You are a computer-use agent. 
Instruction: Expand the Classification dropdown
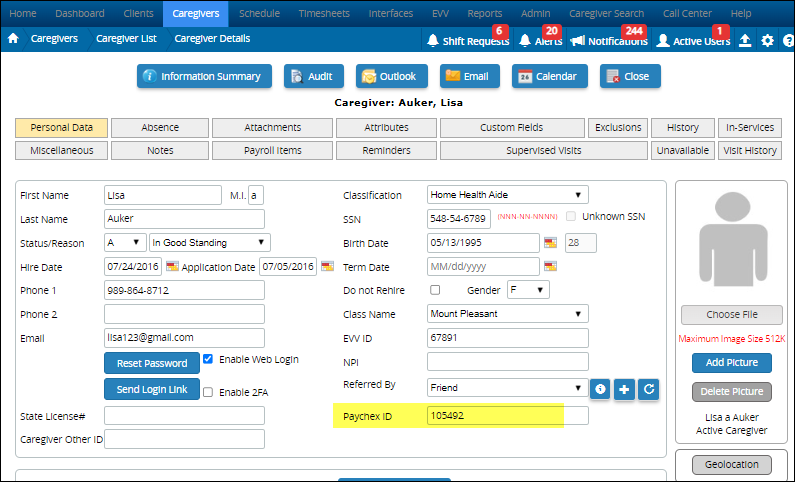(x=508, y=195)
